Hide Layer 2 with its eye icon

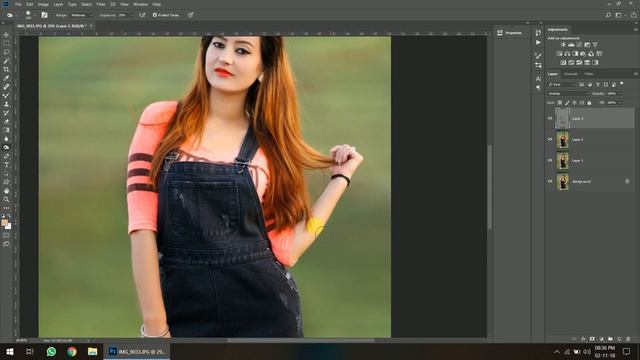(550, 140)
